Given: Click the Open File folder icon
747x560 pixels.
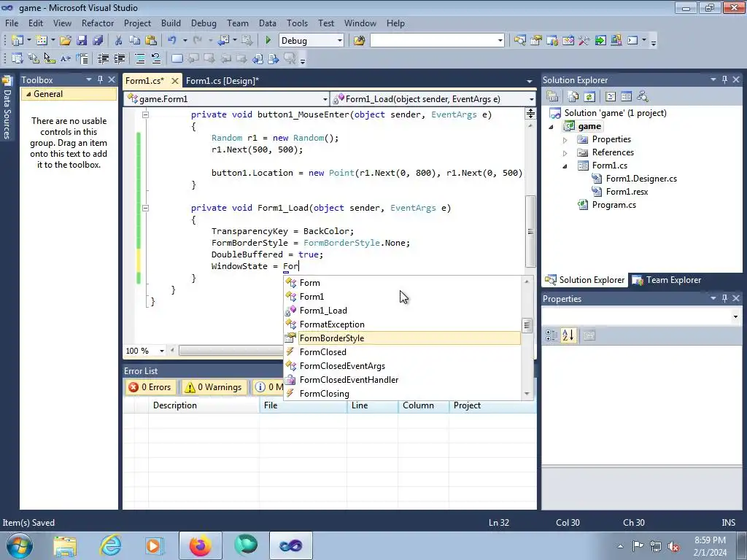Looking at the screenshot, I should point(65,41).
